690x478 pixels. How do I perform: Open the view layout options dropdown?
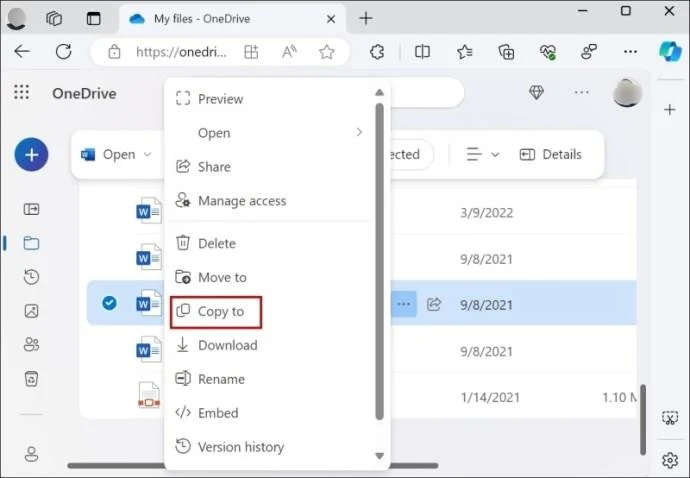coord(482,154)
